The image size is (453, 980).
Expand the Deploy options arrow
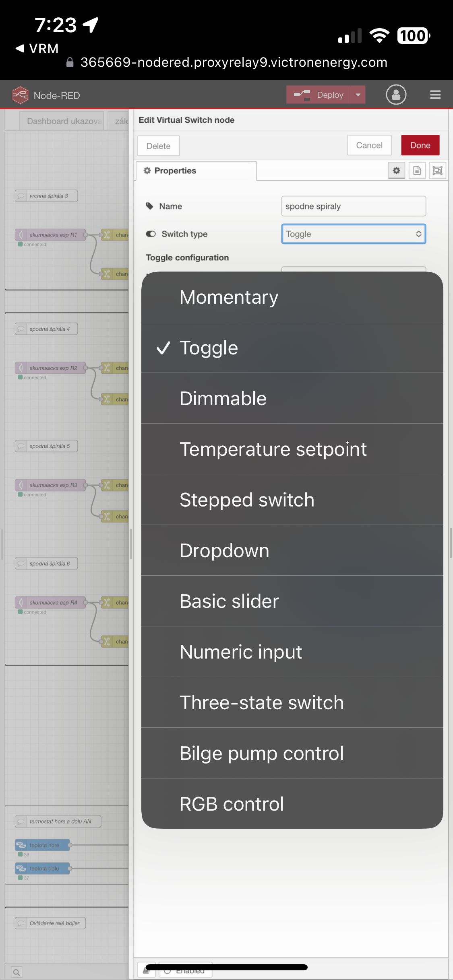[x=358, y=95]
